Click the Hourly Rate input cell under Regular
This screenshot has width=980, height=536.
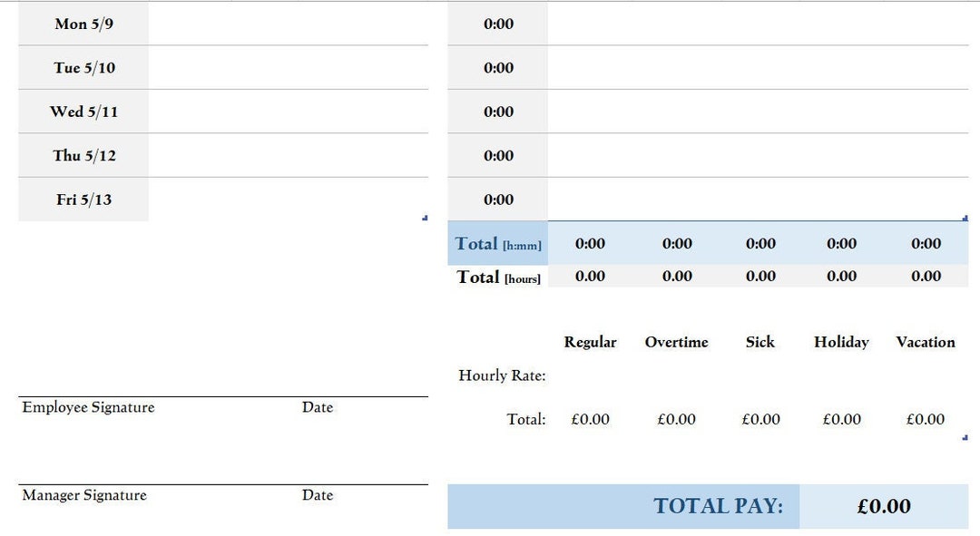point(590,375)
